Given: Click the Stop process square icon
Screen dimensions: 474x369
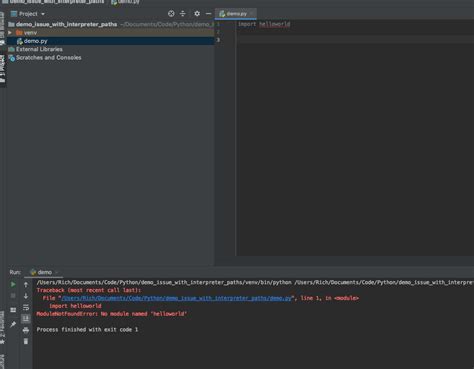Looking at the screenshot, I should pyautogui.click(x=13, y=296).
